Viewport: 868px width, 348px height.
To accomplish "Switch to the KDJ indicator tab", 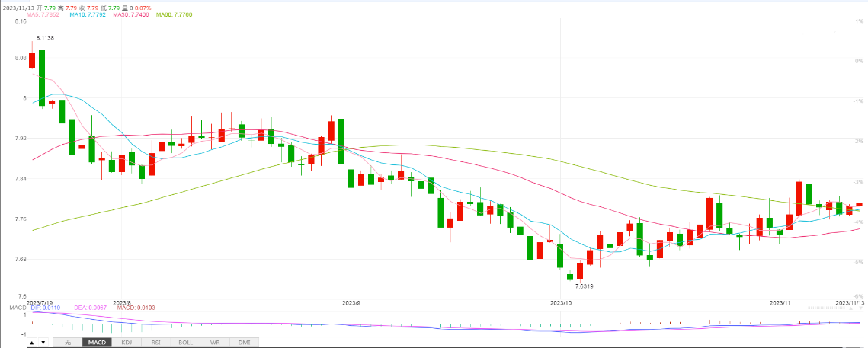I will [x=127, y=343].
